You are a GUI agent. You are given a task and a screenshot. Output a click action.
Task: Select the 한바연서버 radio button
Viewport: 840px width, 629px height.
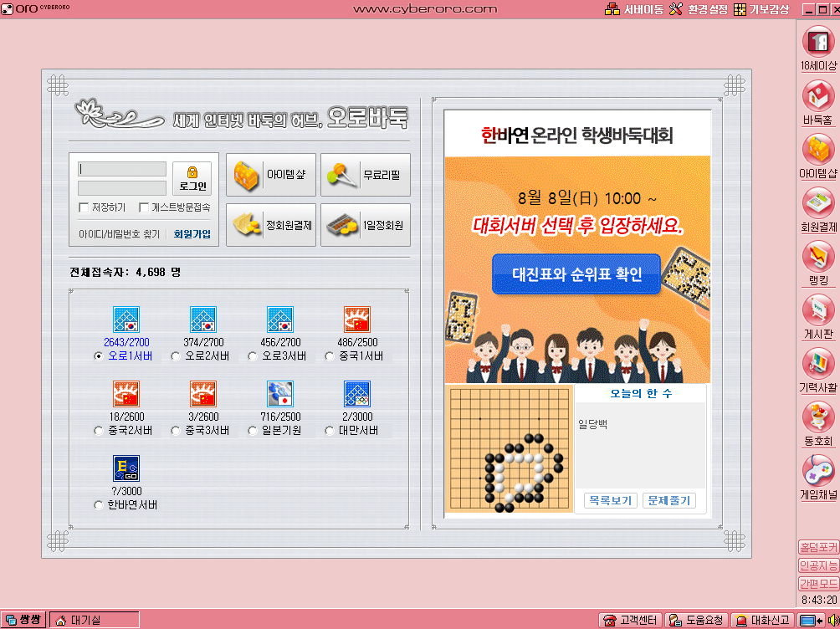(98, 504)
